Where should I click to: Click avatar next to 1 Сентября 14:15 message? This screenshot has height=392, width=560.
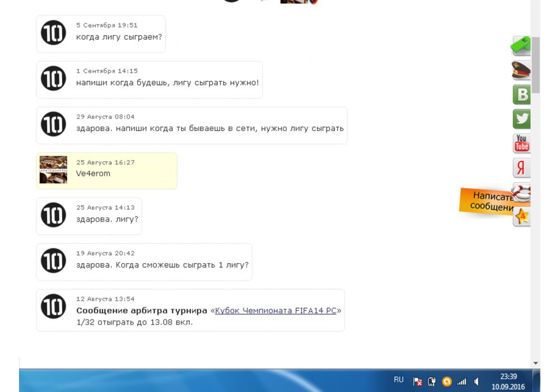pos(54,78)
